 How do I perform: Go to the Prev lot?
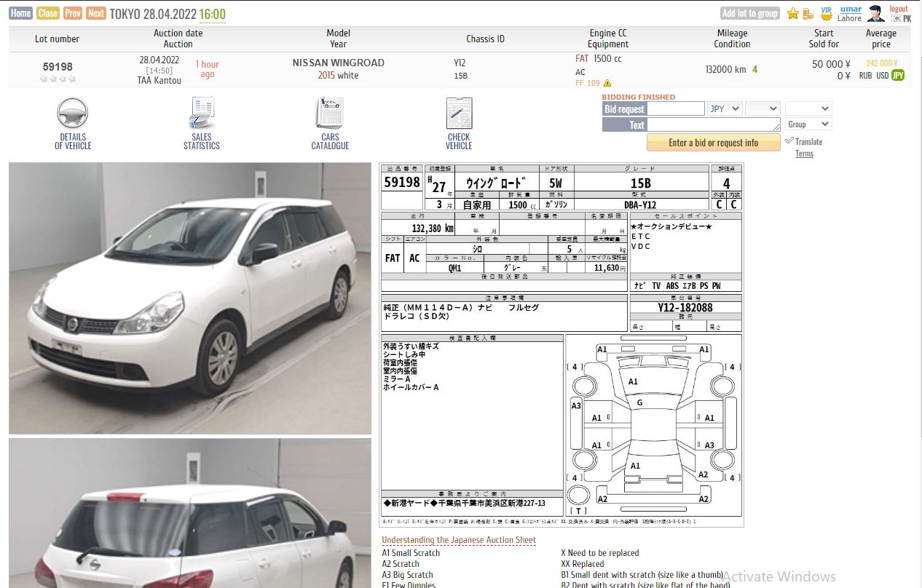[72, 13]
